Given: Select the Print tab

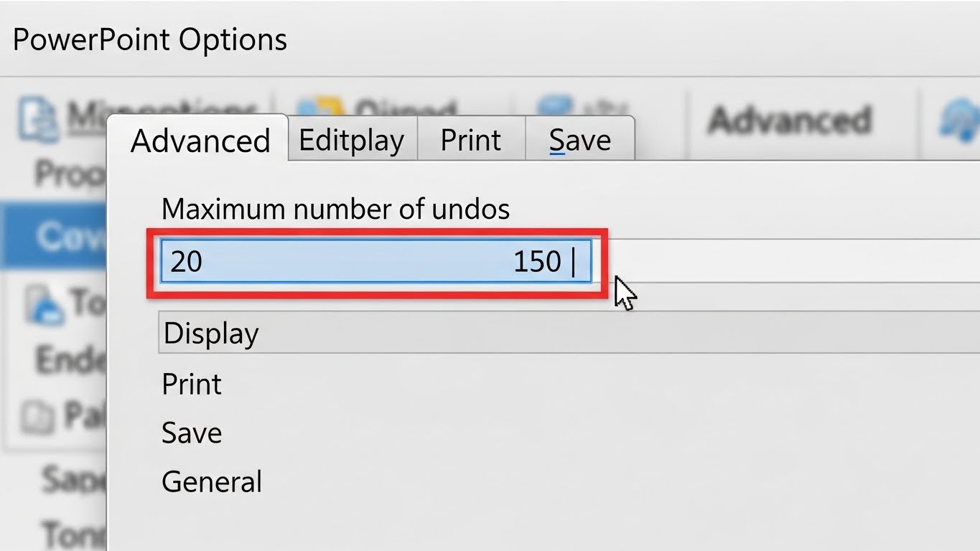Looking at the screenshot, I should tap(470, 140).
